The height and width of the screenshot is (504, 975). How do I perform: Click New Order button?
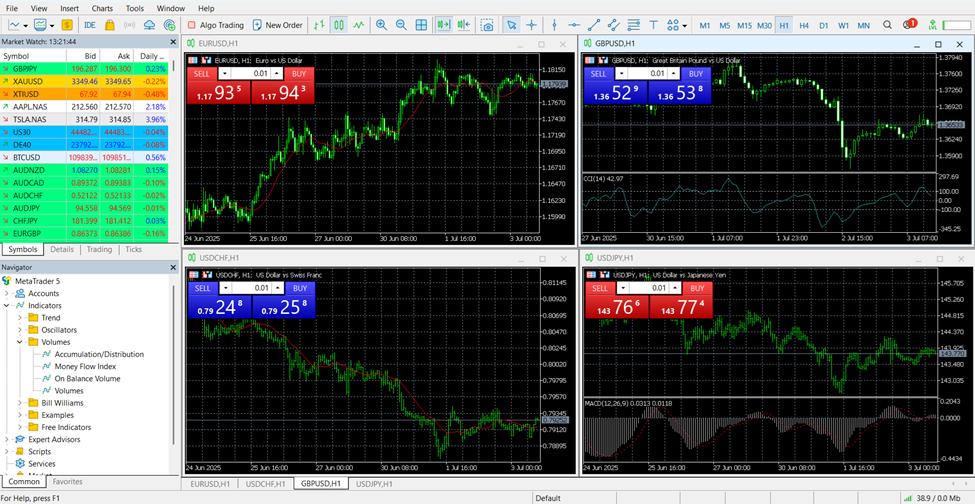coord(277,25)
